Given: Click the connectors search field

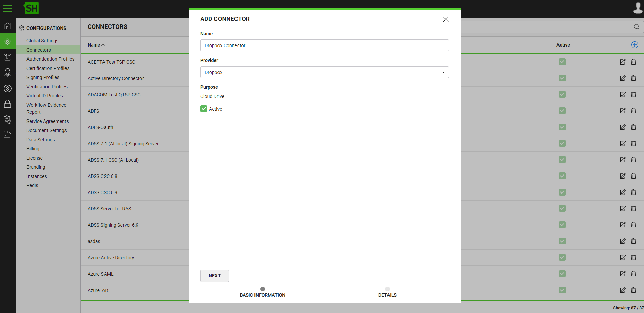Looking at the screenshot, I should tap(545, 27).
